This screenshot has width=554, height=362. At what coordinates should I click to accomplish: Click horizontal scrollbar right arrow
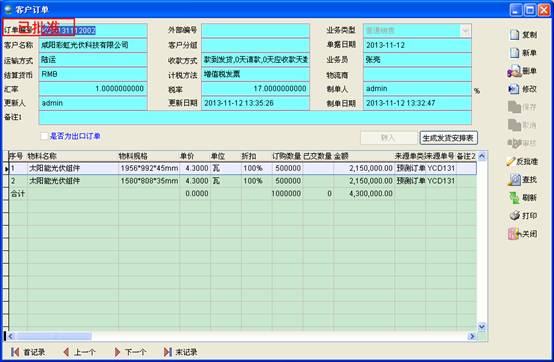[472, 336]
